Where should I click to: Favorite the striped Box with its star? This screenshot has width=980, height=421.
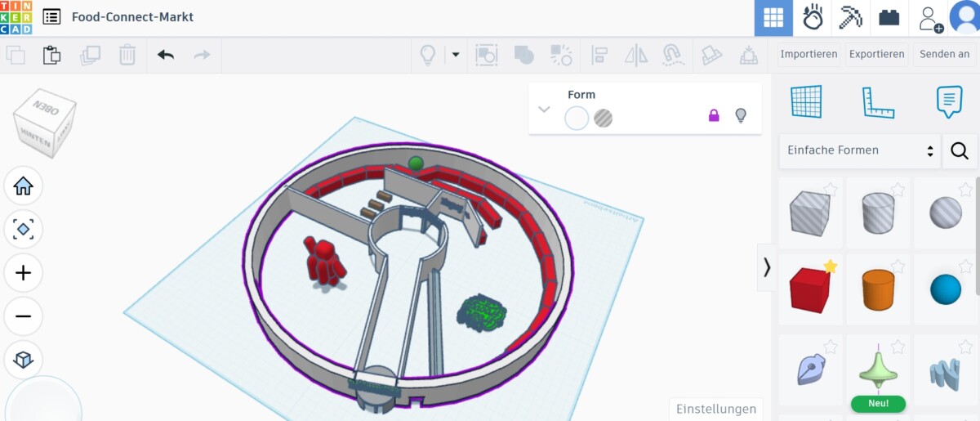831,190
